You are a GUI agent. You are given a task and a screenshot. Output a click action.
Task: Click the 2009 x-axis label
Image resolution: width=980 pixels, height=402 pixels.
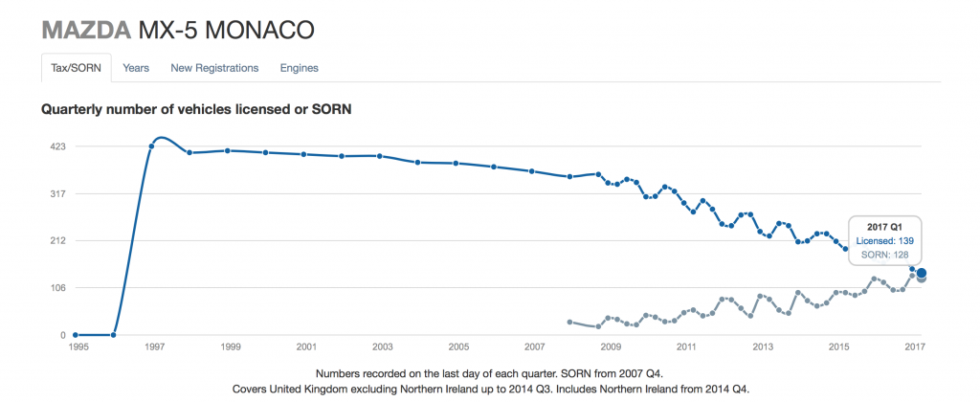(610, 346)
